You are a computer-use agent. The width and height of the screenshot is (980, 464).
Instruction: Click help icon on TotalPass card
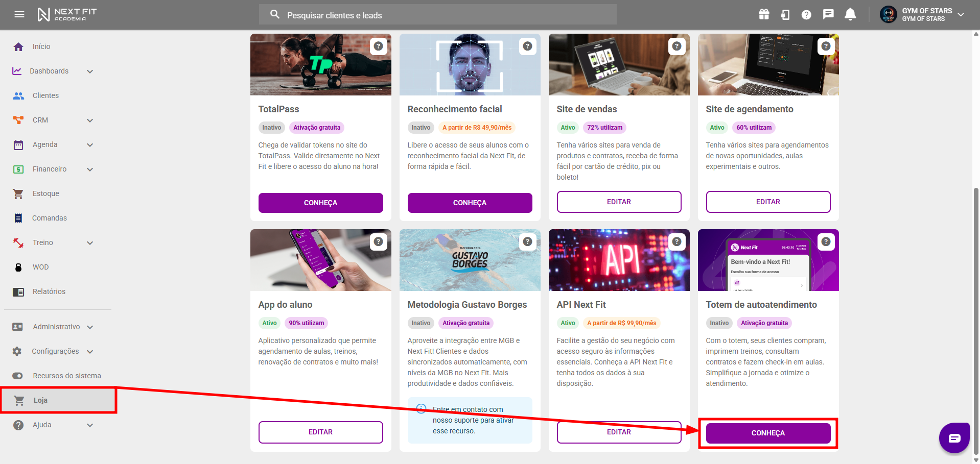click(x=378, y=46)
